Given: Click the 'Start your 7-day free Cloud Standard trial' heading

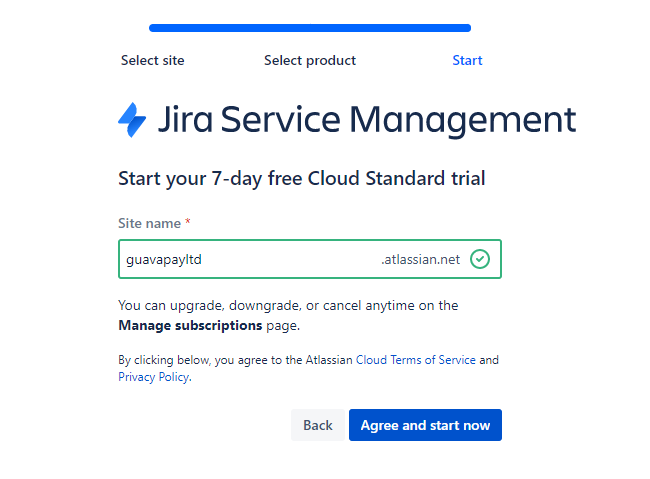Looking at the screenshot, I should coord(301,179).
